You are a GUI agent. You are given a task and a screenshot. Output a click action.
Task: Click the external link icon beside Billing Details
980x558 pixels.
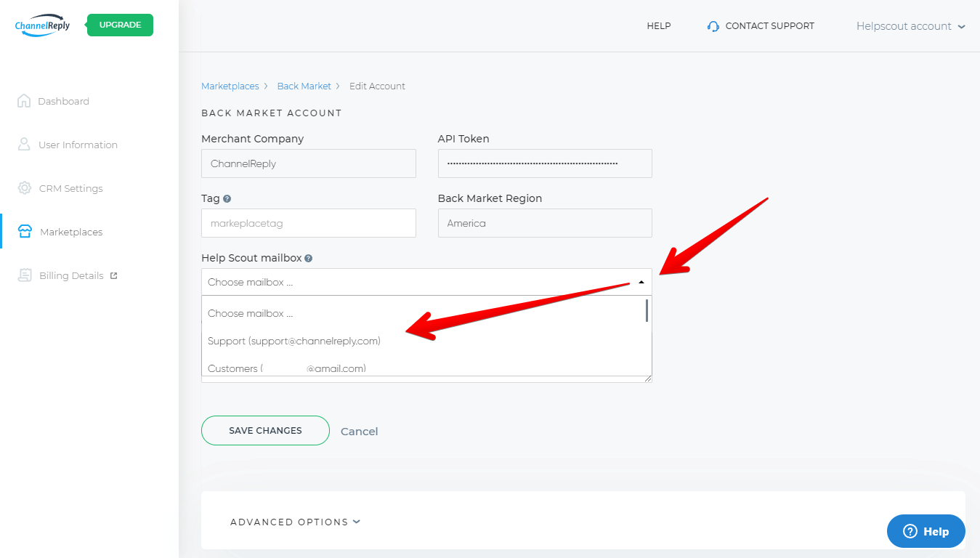point(113,275)
